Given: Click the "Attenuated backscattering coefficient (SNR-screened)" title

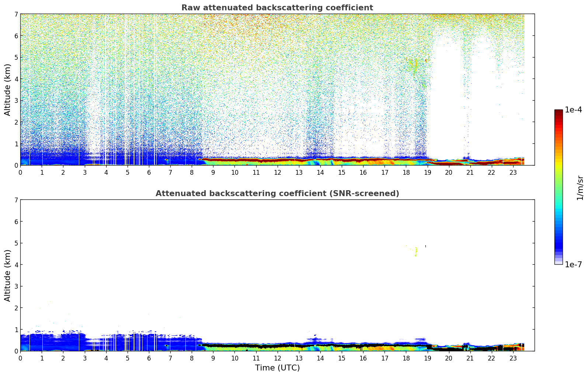Looking at the screenshot, I should point(277,194).
